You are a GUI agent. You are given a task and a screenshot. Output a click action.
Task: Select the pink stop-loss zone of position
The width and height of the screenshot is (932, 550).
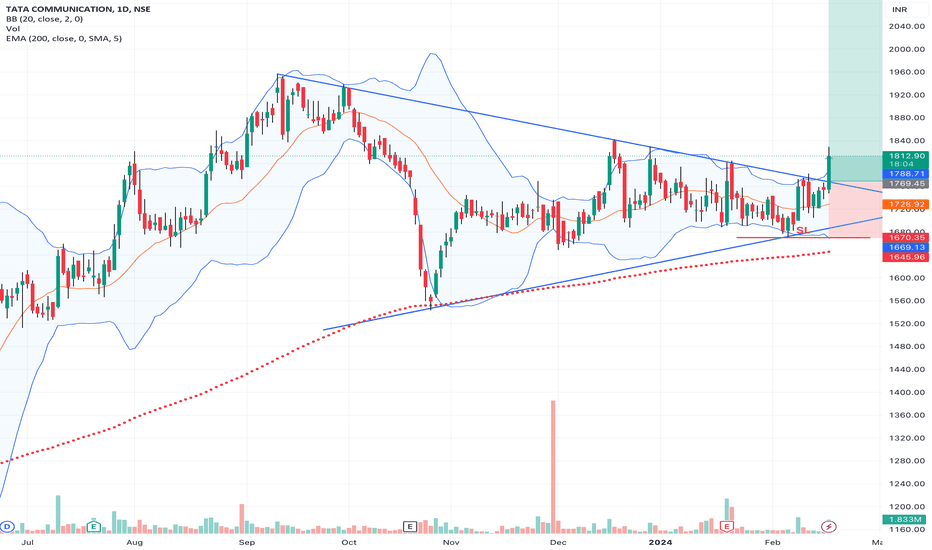(x=855, y=209)
